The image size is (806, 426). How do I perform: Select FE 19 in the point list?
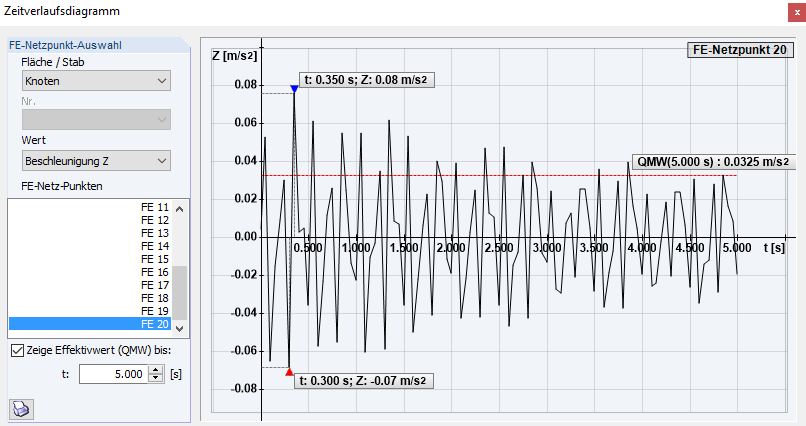point(89,311)
